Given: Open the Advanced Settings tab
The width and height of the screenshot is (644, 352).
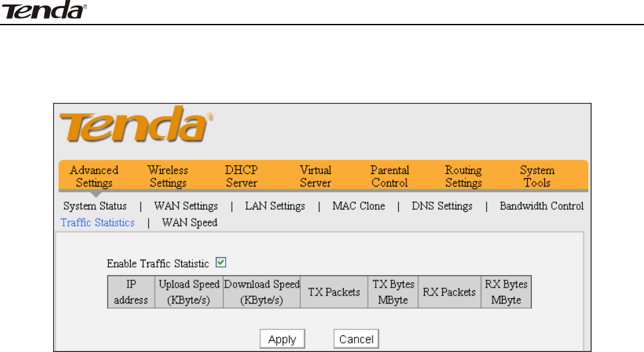Looking at the screenshot, I should click(94, 176).
